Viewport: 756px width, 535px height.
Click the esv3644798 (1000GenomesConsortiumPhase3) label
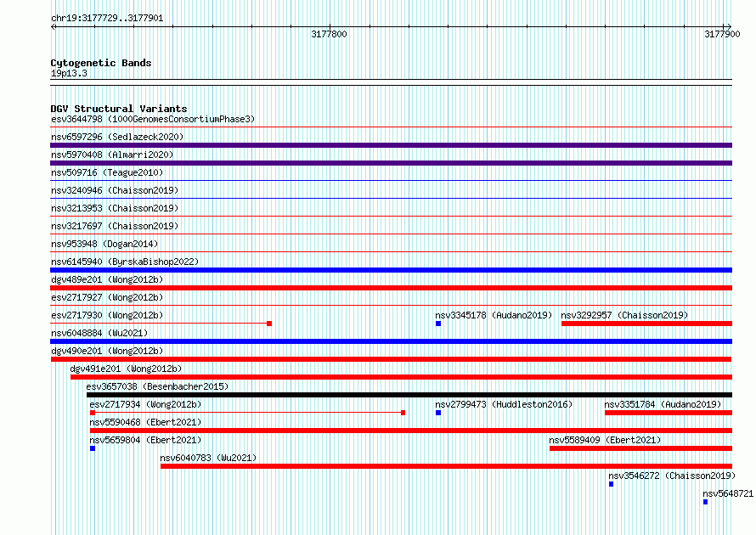pyautogui.click(x=153, y=119)
